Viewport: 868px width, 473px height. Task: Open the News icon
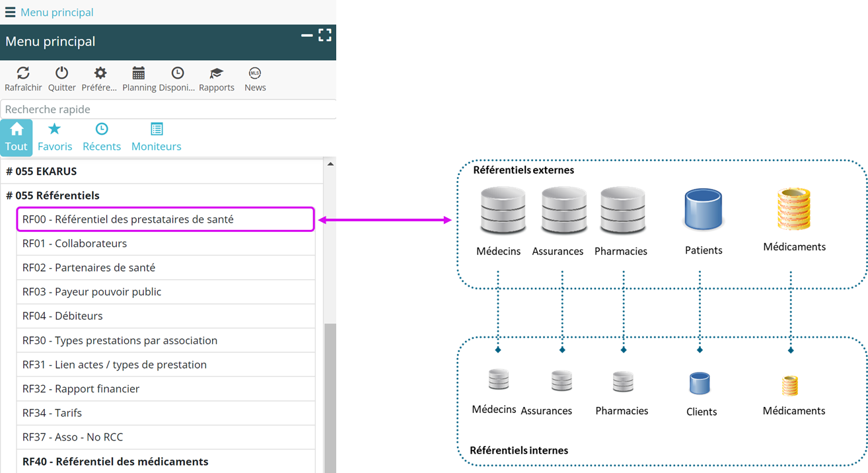(255, 73)
